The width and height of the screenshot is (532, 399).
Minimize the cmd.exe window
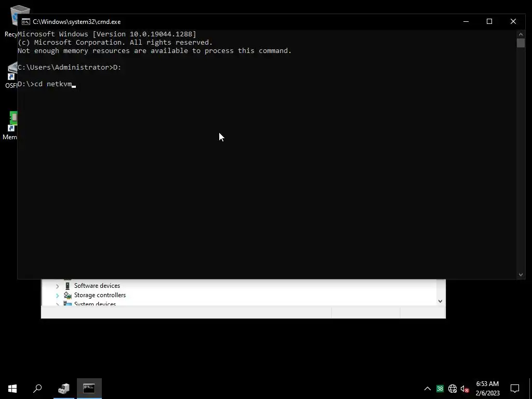tap(466, 21)
